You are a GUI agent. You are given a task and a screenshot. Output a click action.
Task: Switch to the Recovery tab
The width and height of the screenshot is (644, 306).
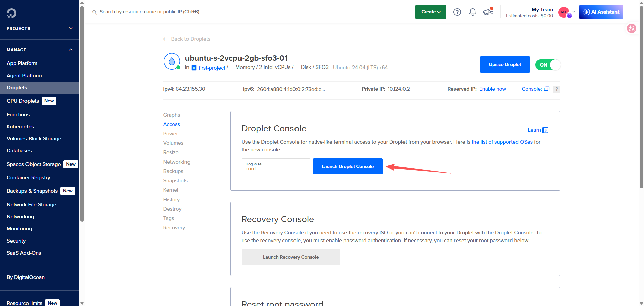[174, 228]
